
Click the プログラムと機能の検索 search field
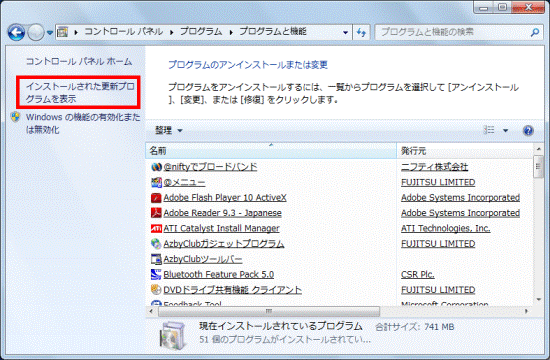(459, 32)
